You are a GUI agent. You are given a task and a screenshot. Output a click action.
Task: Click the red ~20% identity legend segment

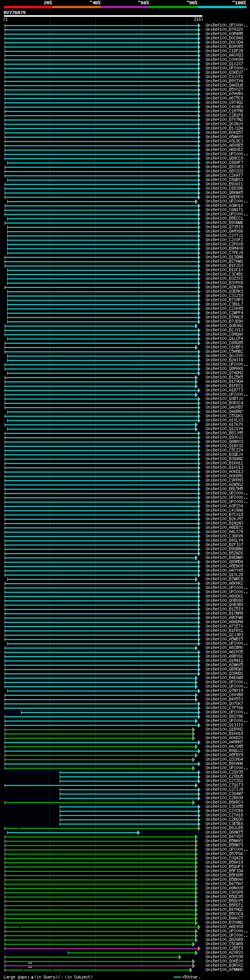[28, 7]
